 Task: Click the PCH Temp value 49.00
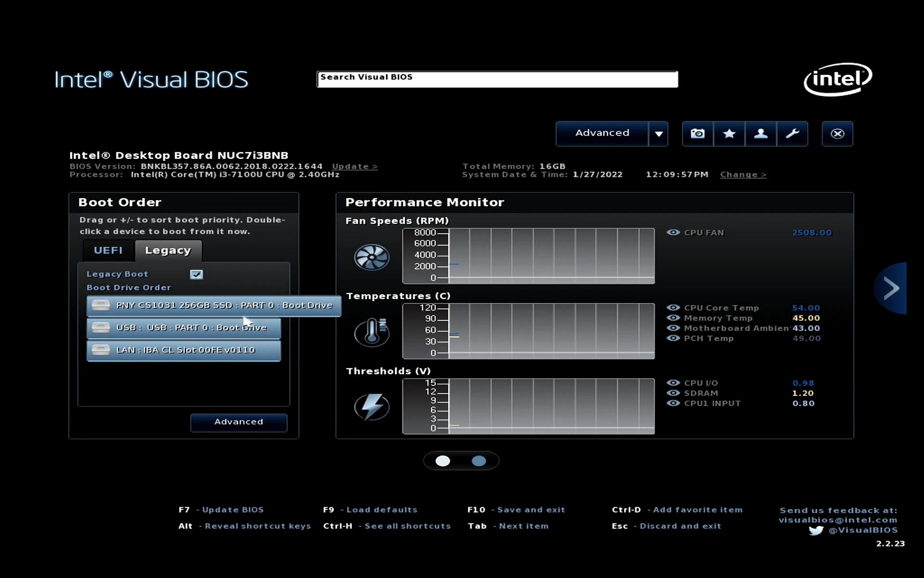point(807,338)
